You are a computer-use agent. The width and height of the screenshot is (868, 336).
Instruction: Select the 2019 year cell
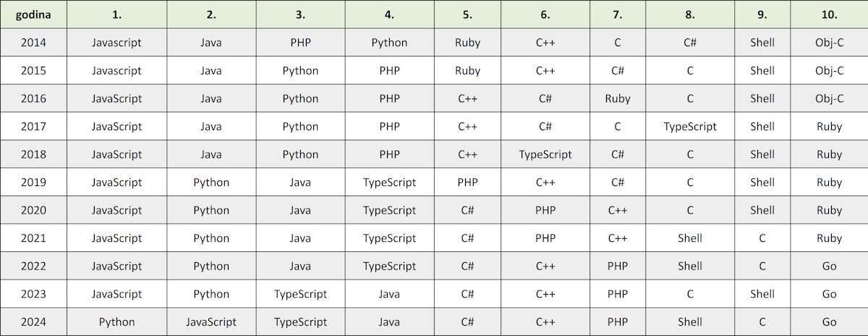click(33, 182)
